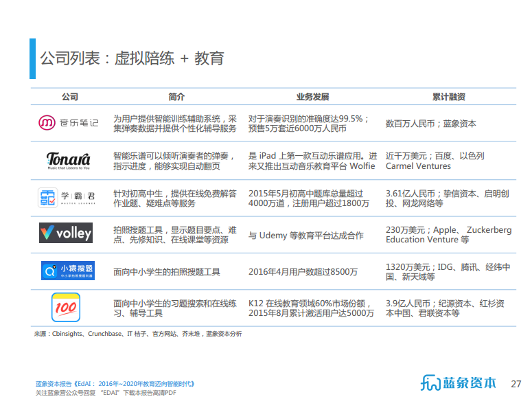Click the 公司 column header
The height and width of the screenshot is (399, 532).
click(x=70, y=97)
